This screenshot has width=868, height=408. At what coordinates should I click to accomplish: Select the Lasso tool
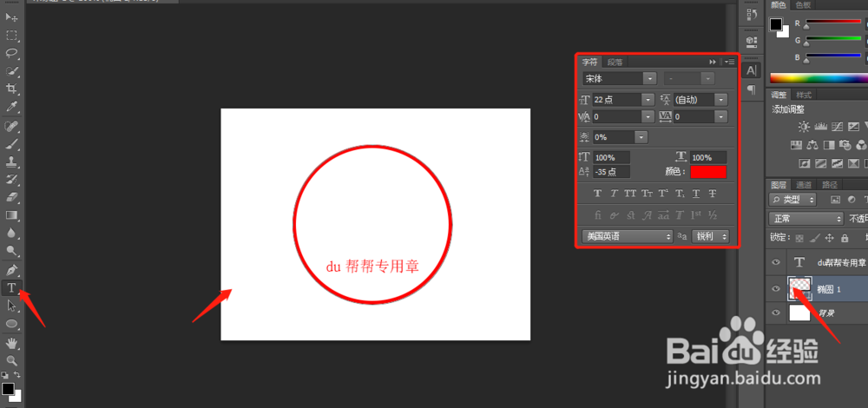[11, 53]
